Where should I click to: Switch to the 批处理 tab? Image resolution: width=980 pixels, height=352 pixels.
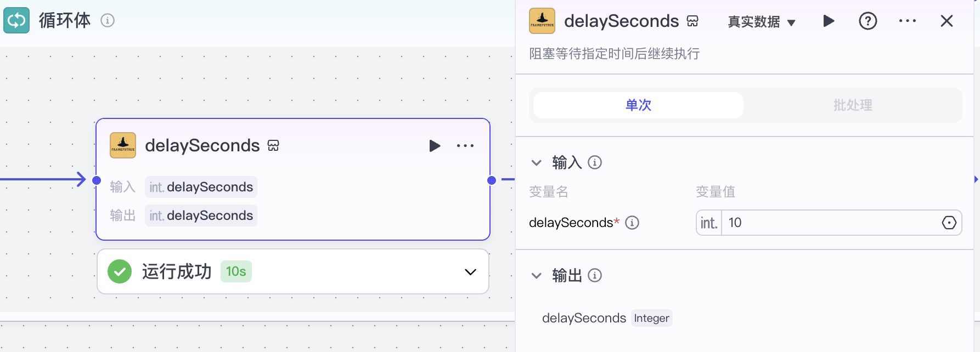pyautogui.click(x=852, y=105)
